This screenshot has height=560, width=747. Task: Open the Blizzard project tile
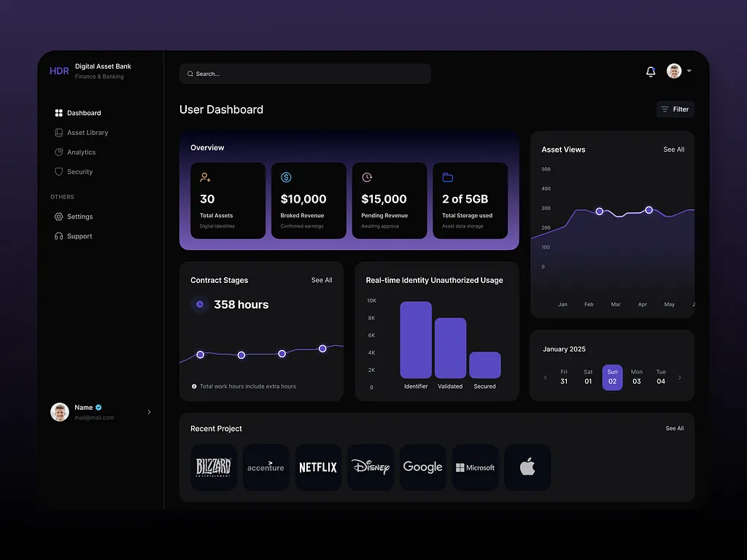point(214,467)
